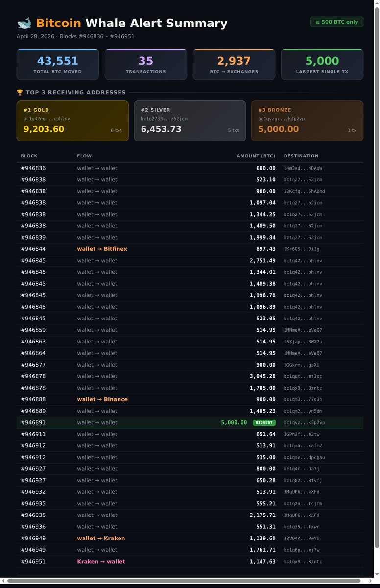
Task: Click the amount 897.43
Action: [x=266, y=249]
